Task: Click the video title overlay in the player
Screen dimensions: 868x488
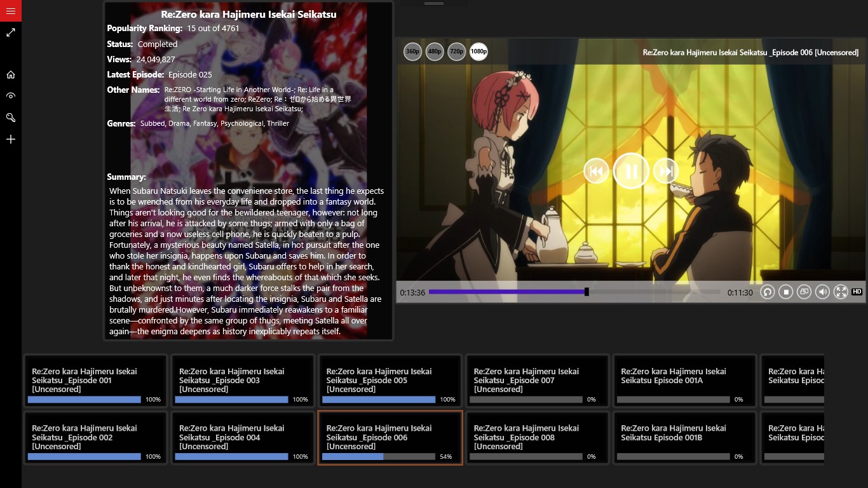Action: click(x=750, y=53)
